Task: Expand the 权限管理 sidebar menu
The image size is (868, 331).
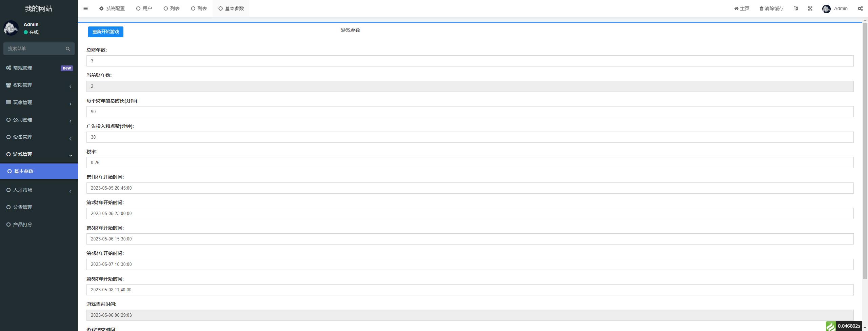Action: pos(39,85)
